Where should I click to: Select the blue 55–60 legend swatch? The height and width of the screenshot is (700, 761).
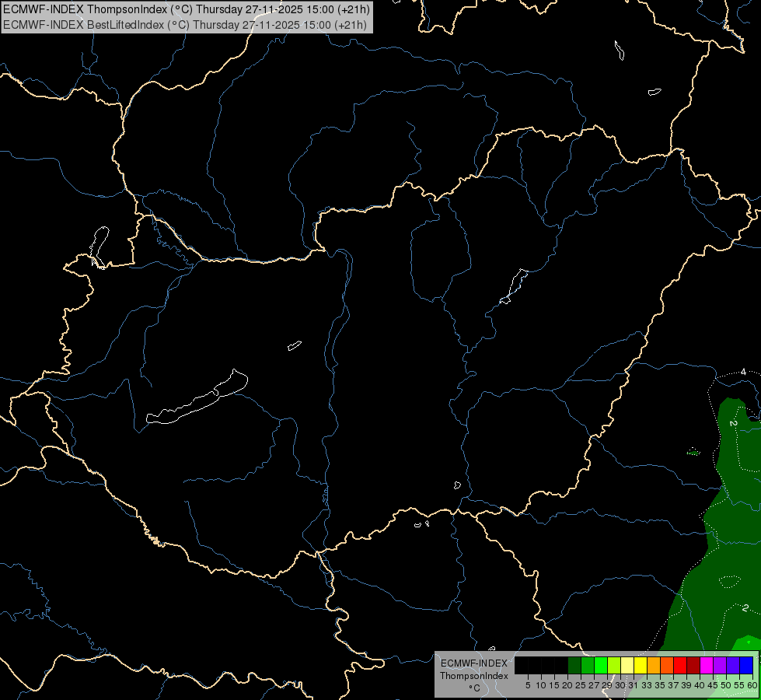[746, 665]
